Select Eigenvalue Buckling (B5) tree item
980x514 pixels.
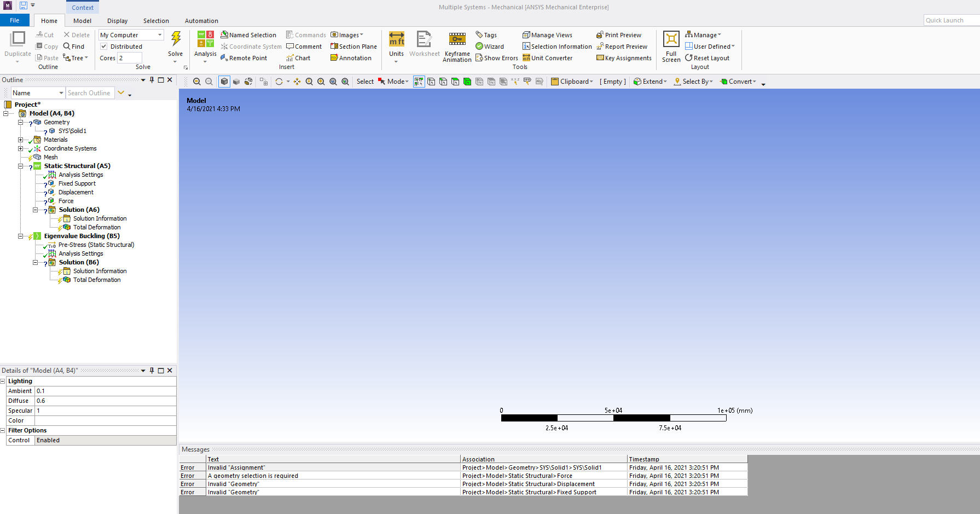[82, 236]
